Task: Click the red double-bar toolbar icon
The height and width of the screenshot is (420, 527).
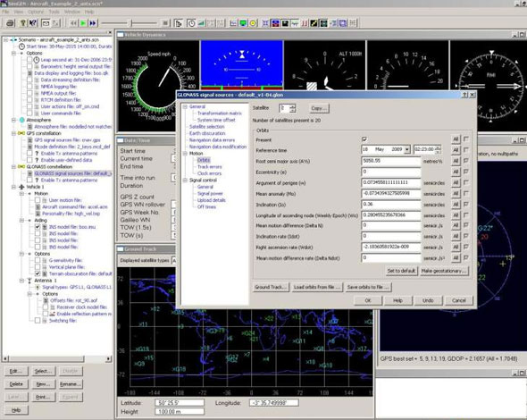Action: pos(305,23)
